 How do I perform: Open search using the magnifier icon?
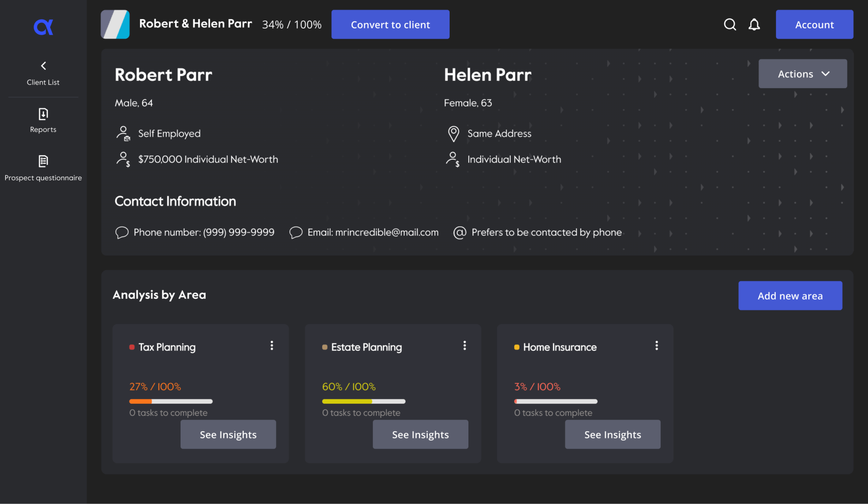pyautogui.click(x=730, y=25)
